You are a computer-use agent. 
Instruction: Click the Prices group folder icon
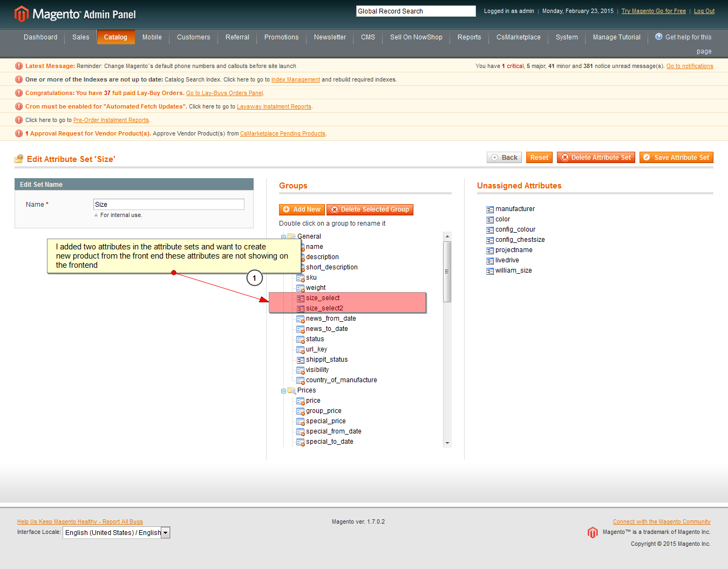pos(291,390)
